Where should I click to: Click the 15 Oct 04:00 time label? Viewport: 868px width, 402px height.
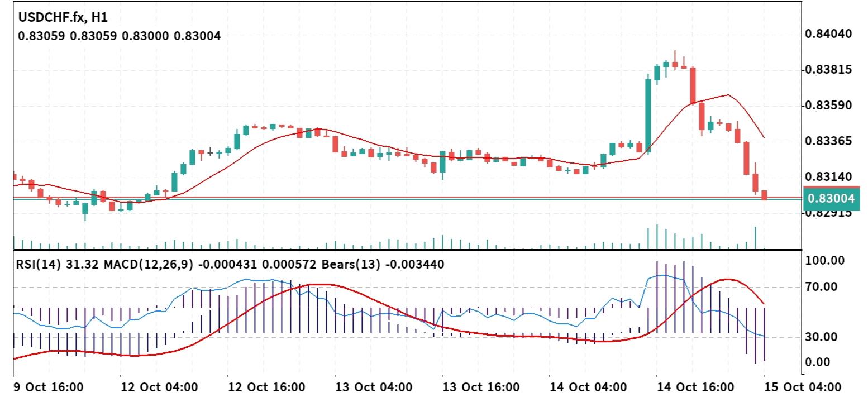click(x=802, y=387)
